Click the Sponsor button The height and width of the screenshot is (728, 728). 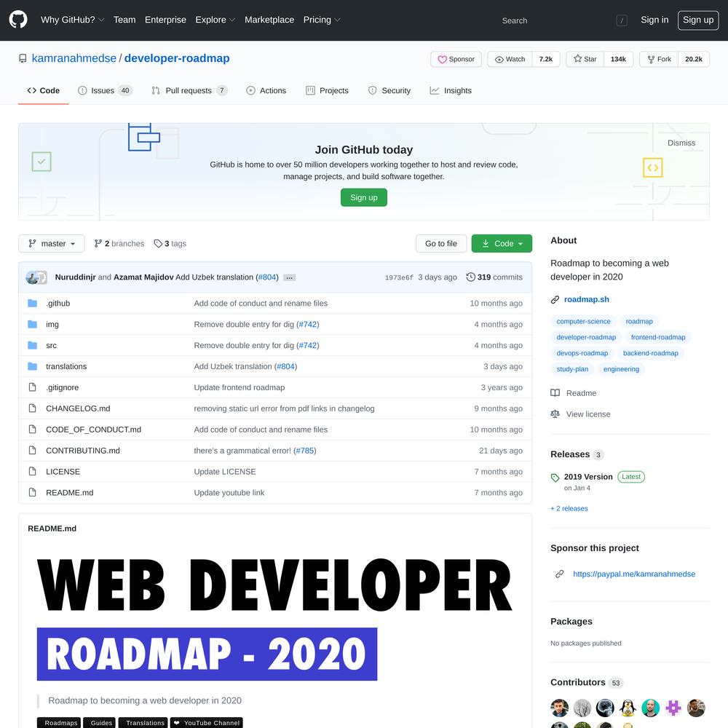456,59
